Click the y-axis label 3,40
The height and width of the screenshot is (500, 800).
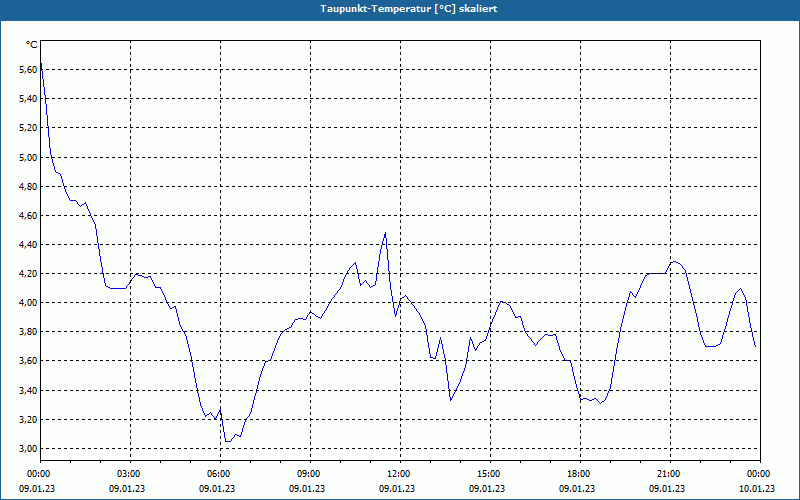click(x=28, y=390)
